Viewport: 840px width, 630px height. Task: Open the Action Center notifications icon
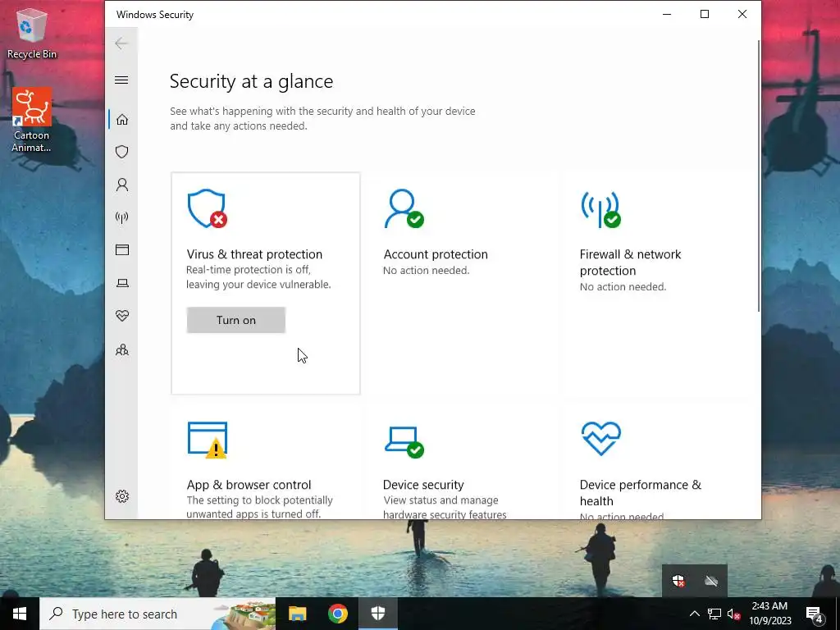coord(815,614)
